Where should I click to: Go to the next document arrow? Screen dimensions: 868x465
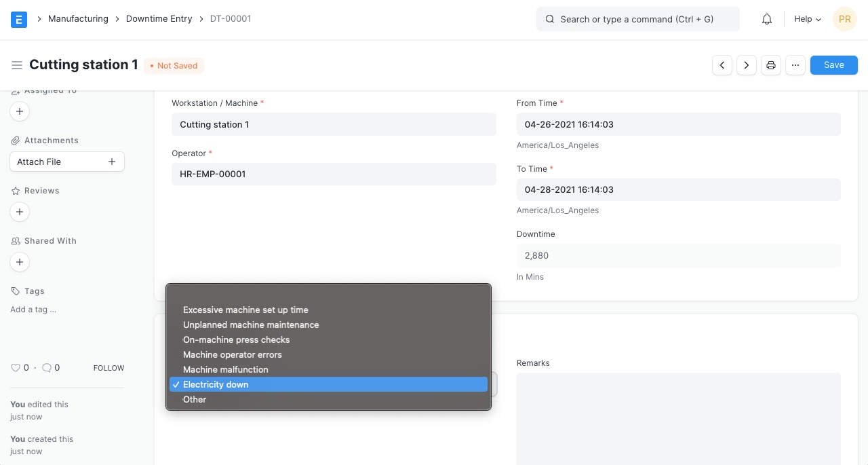coord(747,65)
